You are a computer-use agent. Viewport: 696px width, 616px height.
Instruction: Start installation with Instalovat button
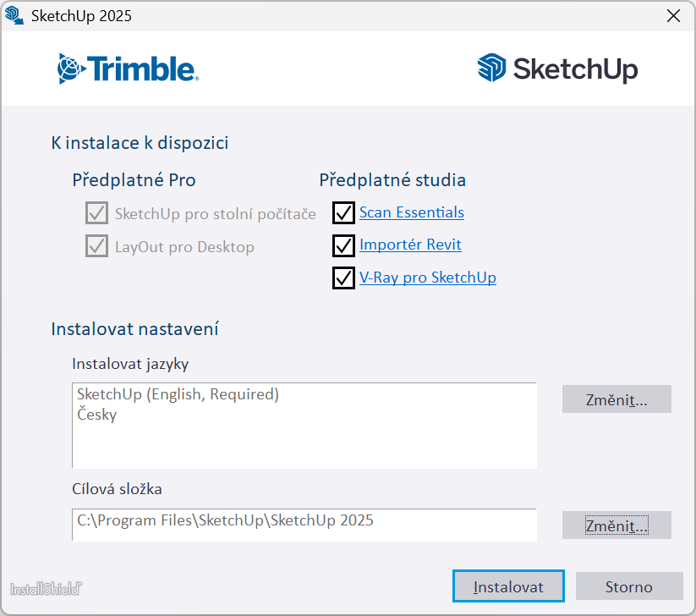pyautogui.click(x=507, y=586)
